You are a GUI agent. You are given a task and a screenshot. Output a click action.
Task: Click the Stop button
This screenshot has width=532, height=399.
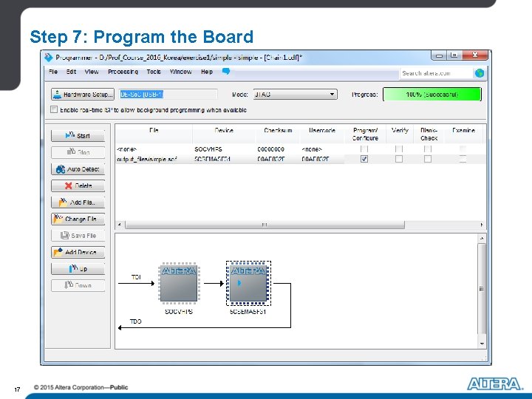pos(78,152)
